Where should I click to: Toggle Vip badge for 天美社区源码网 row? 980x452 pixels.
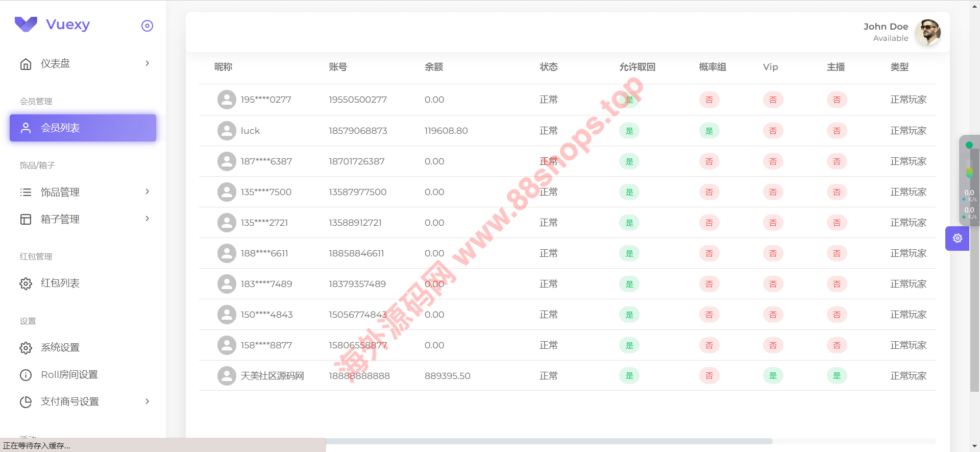(773, 376)
